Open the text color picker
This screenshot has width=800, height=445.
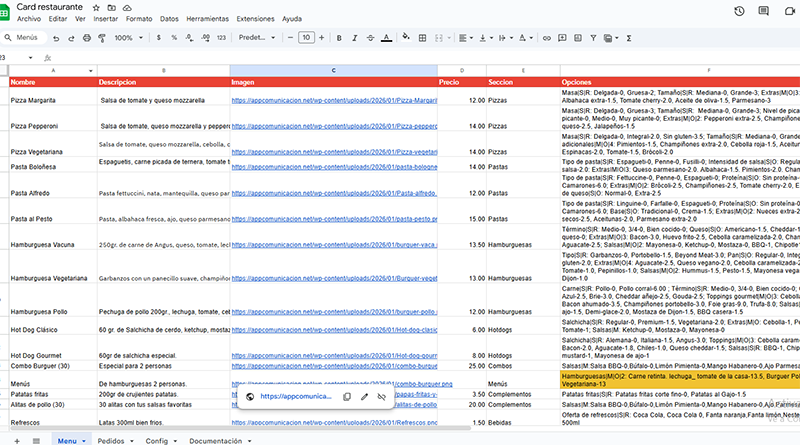387,38
